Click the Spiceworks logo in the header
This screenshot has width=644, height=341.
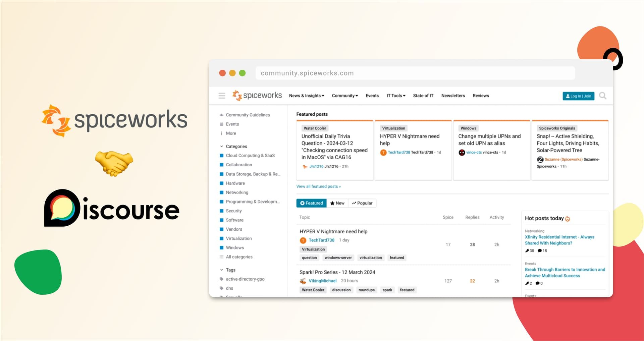(x=257, y=96)
